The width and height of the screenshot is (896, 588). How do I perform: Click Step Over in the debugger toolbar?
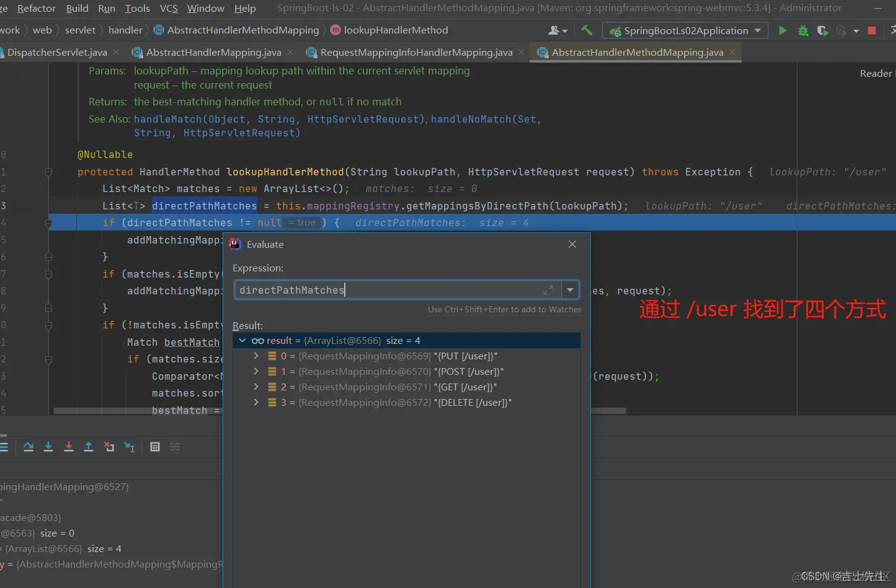point(29,447)
